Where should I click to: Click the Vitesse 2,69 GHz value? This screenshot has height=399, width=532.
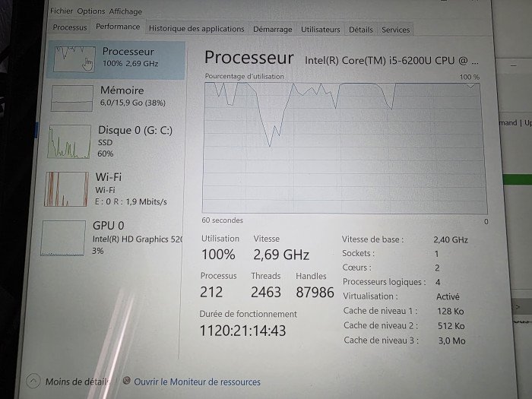click(281, 255)
